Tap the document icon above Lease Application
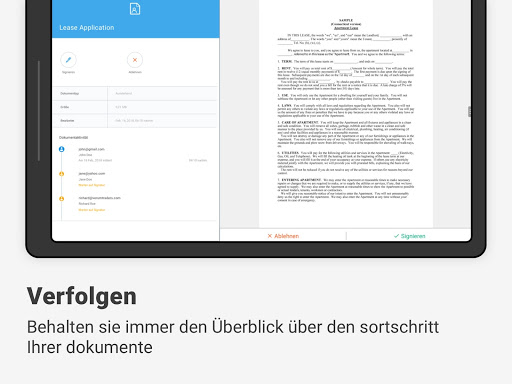Image resolution: width=512 pixels, height=384 pixels. coord(135,9)
